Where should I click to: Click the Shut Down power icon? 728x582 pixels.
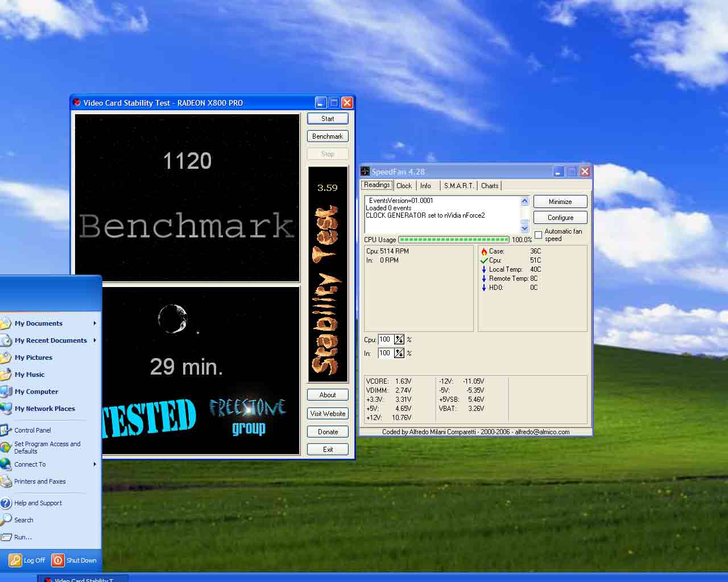pos(58,560)
